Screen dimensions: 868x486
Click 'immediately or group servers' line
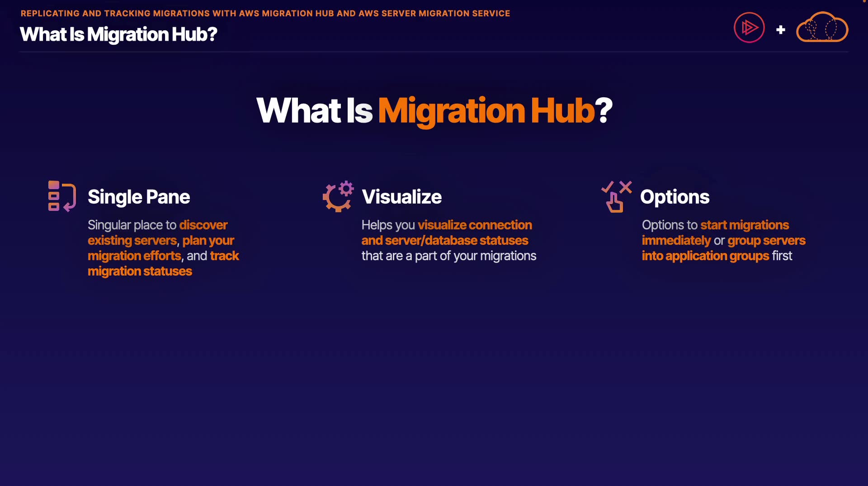click(x=724, y=240)
